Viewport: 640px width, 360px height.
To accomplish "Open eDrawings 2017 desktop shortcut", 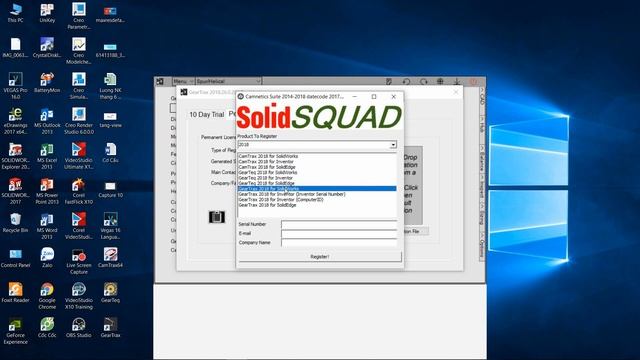I will click(16, 121).
